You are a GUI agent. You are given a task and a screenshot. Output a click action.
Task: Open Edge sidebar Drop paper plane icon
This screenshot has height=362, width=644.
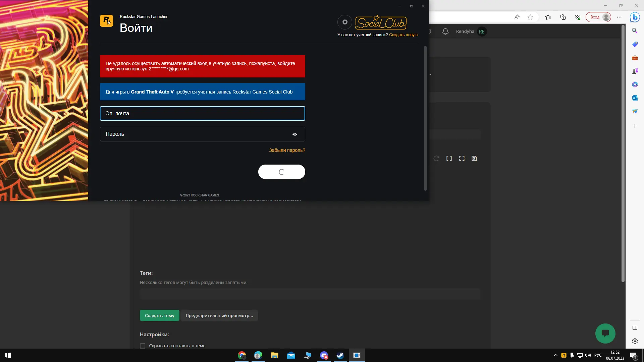[x=635, y=111]
